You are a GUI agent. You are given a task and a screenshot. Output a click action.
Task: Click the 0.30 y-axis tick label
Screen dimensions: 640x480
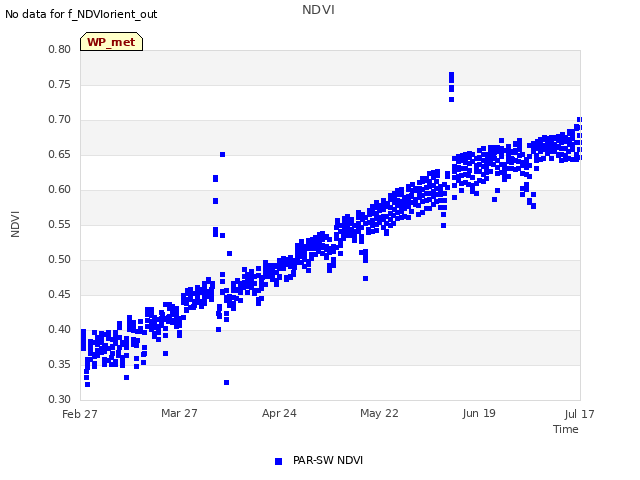(x=60, y=399)
